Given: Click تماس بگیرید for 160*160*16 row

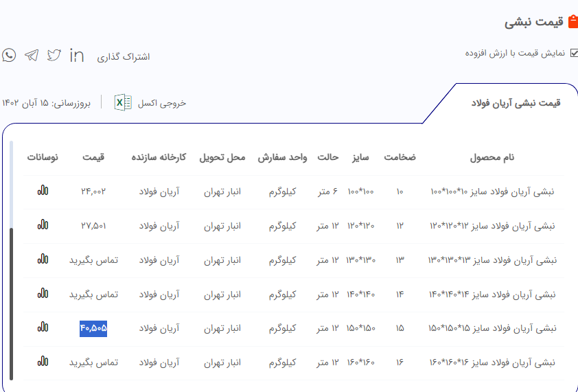Looking at the screenshot, I should [x=93, y=362].
